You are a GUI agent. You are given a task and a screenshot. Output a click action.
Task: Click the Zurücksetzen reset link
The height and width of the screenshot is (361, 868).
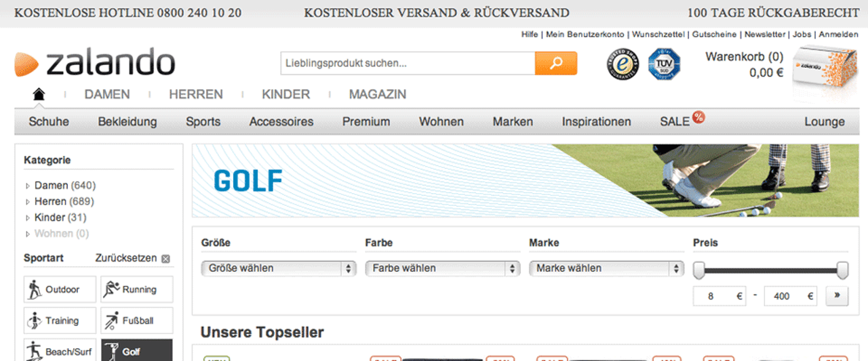click(x=126, y=258)
